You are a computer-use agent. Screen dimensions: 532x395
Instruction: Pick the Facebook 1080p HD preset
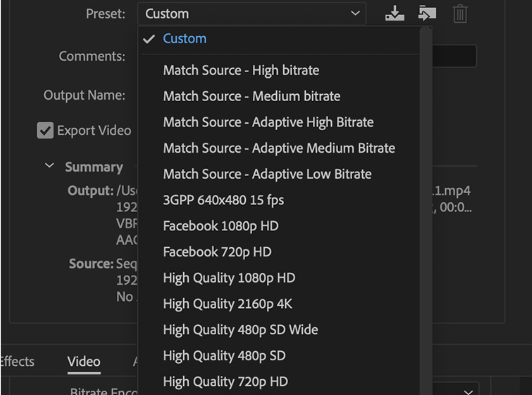[x=221, y=226]
